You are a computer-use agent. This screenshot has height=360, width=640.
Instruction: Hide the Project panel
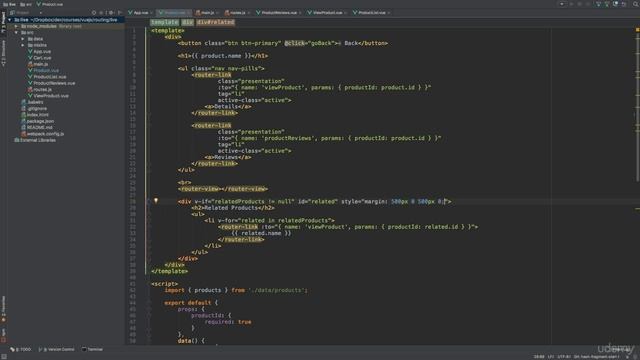(x=119, y=13)
